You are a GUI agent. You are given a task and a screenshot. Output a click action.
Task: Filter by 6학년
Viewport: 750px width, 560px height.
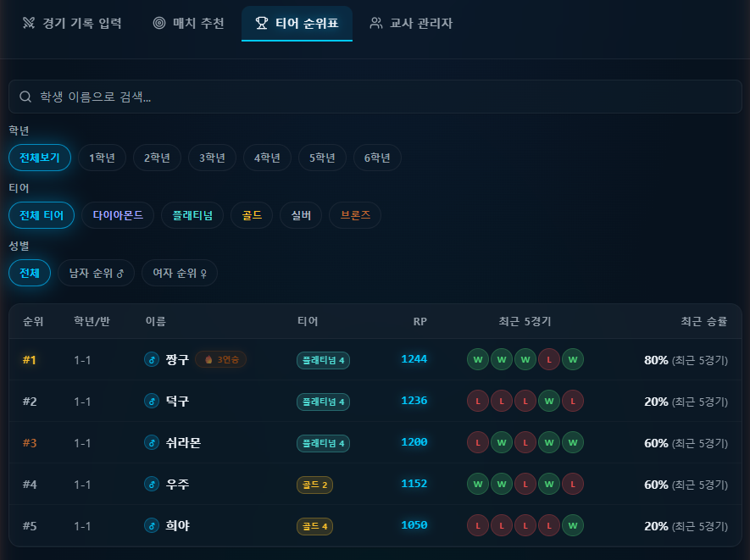(x=377, y=158)
